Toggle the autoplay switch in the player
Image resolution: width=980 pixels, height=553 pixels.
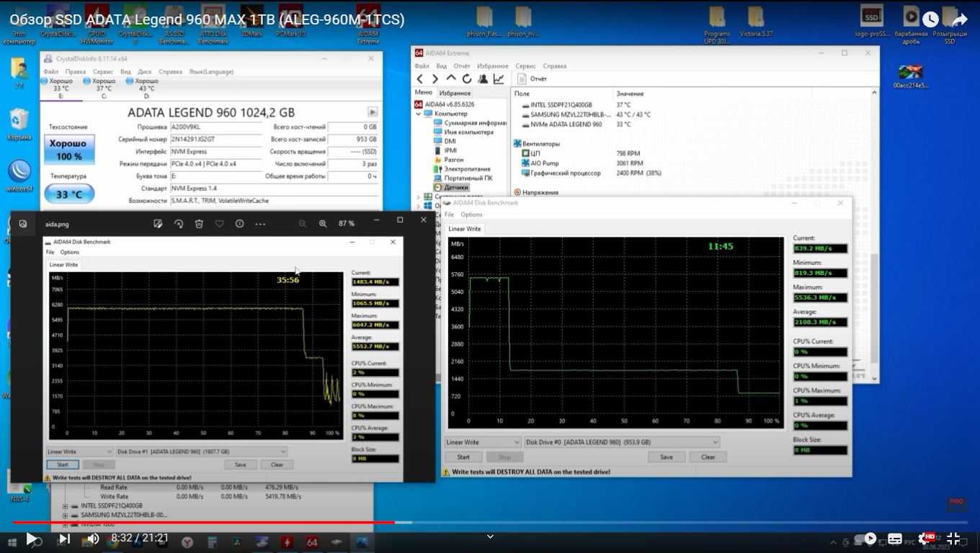865,538
